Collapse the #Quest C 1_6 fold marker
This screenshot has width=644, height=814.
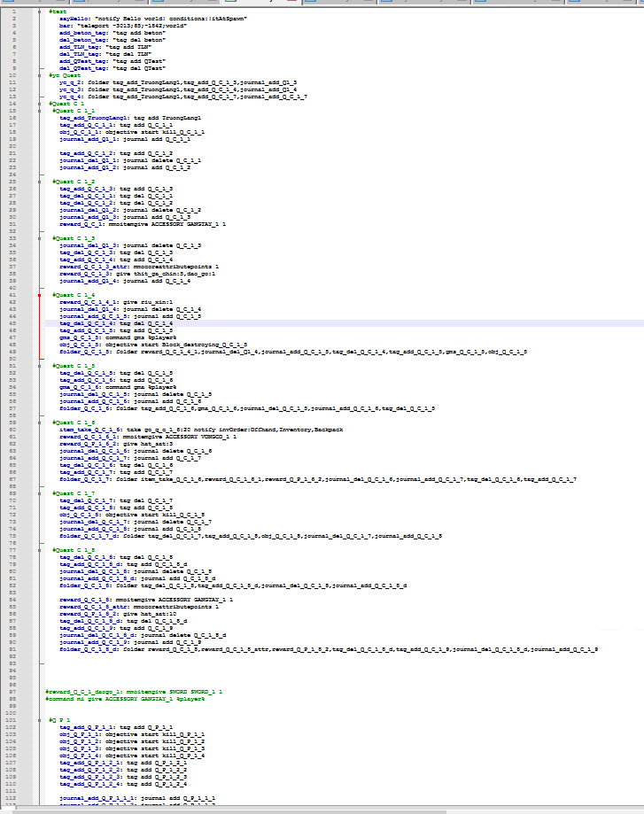coord(40,422)
